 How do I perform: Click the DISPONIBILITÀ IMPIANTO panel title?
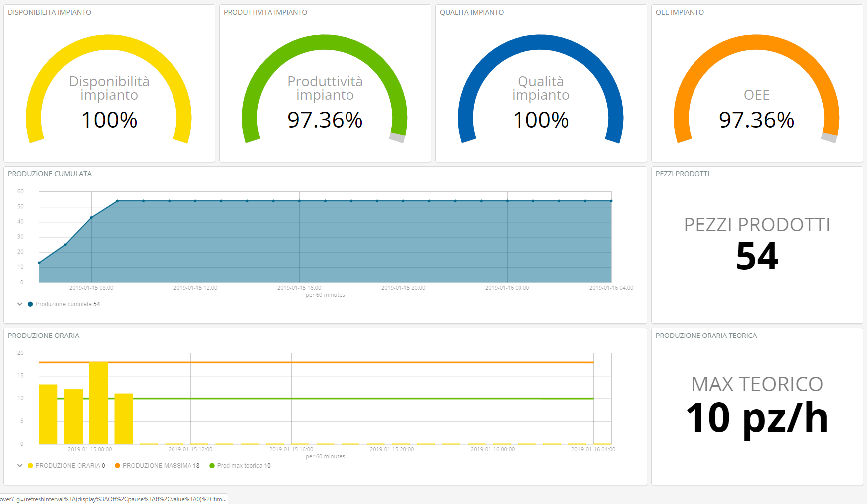(49, 12)
